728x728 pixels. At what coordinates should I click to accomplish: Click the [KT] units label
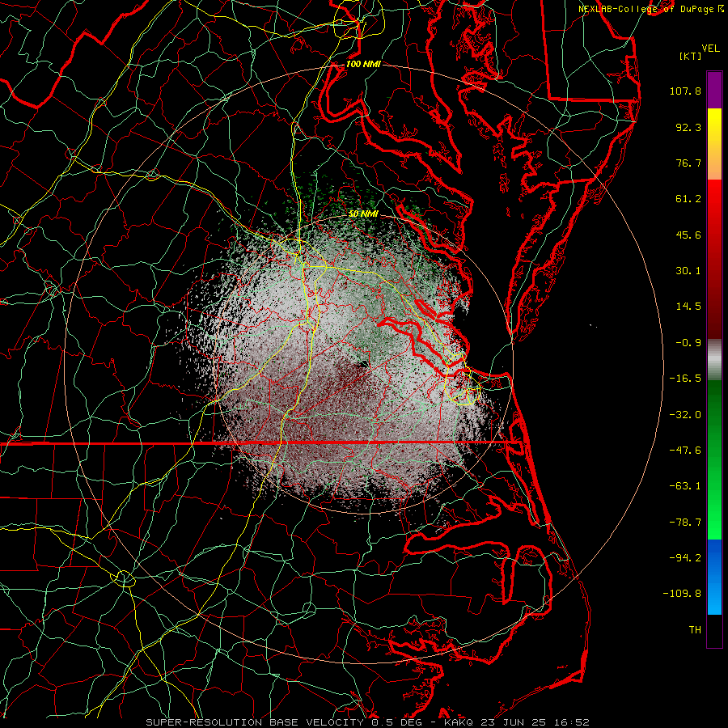point(691,56)
